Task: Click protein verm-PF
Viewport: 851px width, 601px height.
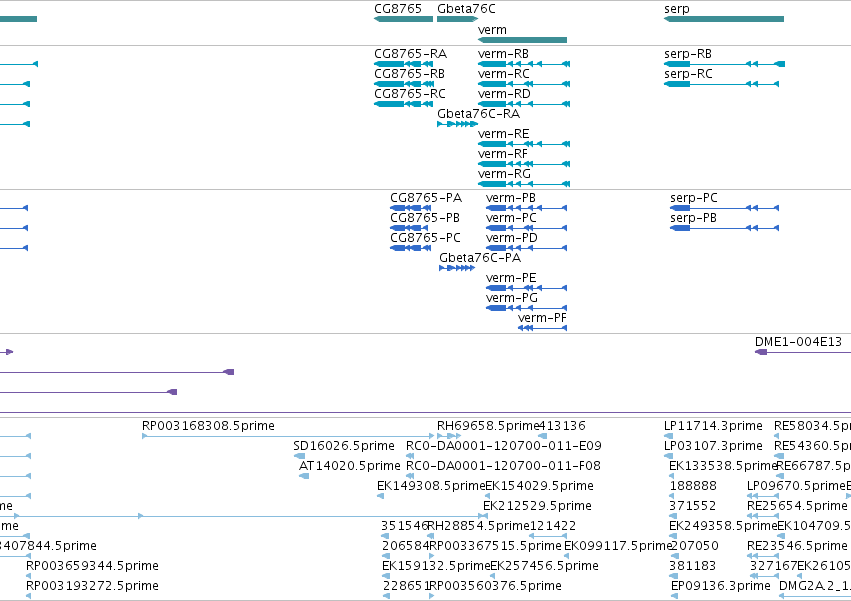Action: [543, 328]
